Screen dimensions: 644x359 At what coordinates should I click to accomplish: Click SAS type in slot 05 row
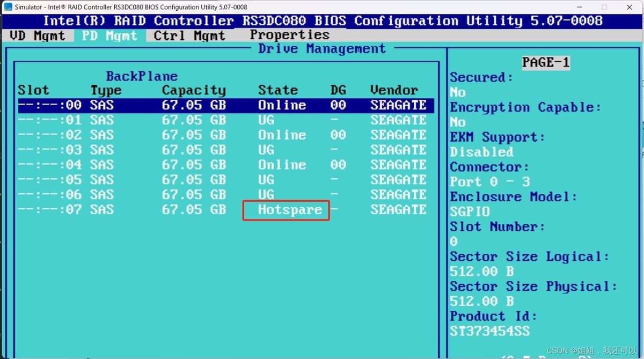(x=102, y=180)
